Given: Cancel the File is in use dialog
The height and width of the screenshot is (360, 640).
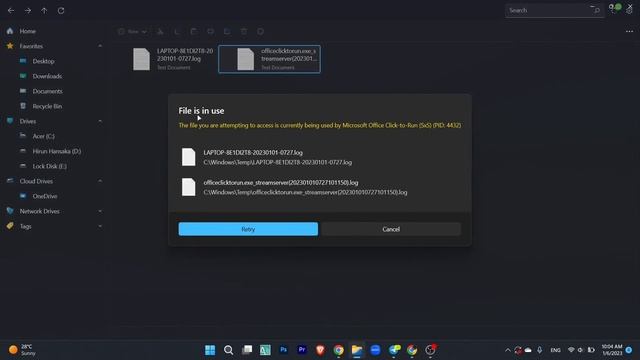Looking at the screenshot, I should pyautogui.click(x=391, y=229).
